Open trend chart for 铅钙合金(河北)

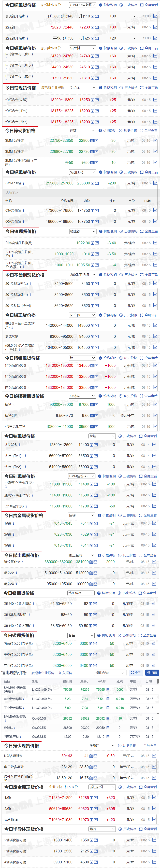click(155, 122)
